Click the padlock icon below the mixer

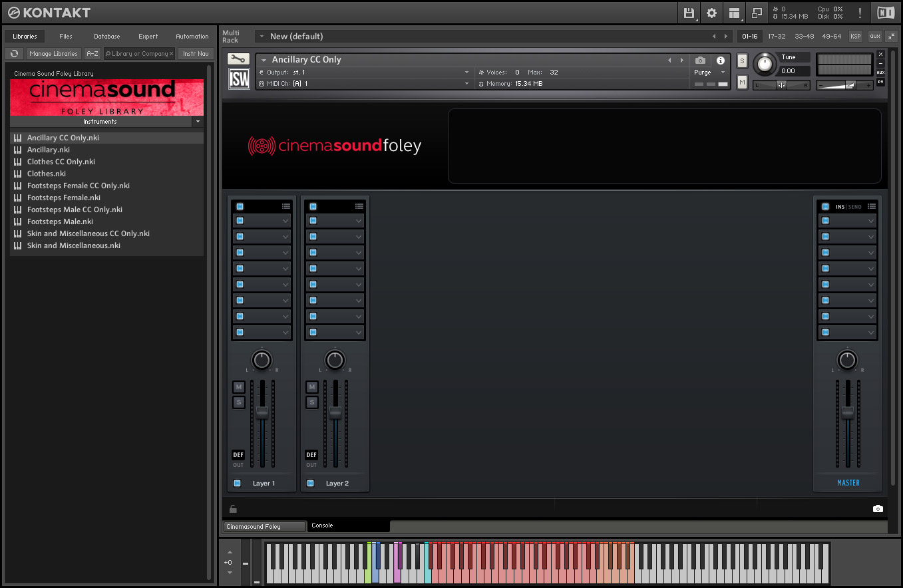[x=233, y=509]
